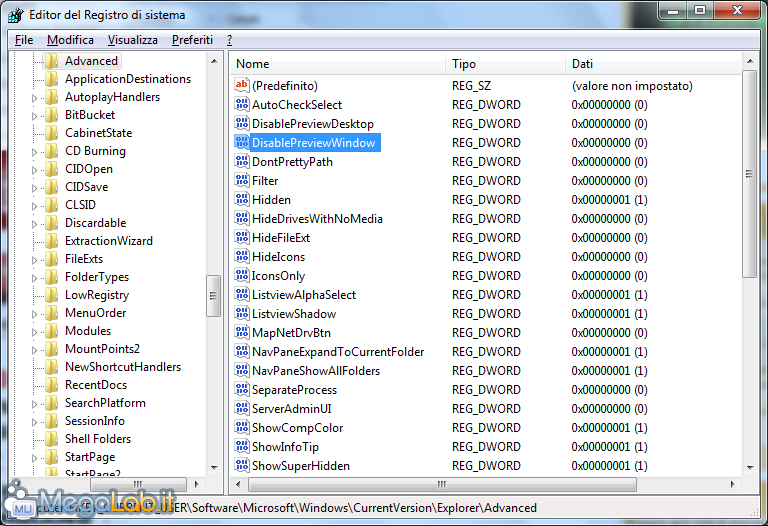
Task: Click the MapNetDrvBtn value icon
Action: (241, 333)
